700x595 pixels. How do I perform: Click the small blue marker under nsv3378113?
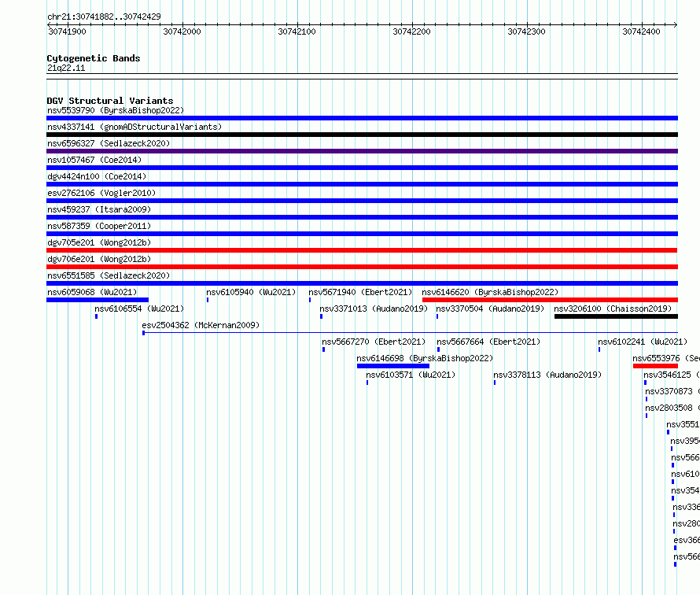(x=495, y=382)
